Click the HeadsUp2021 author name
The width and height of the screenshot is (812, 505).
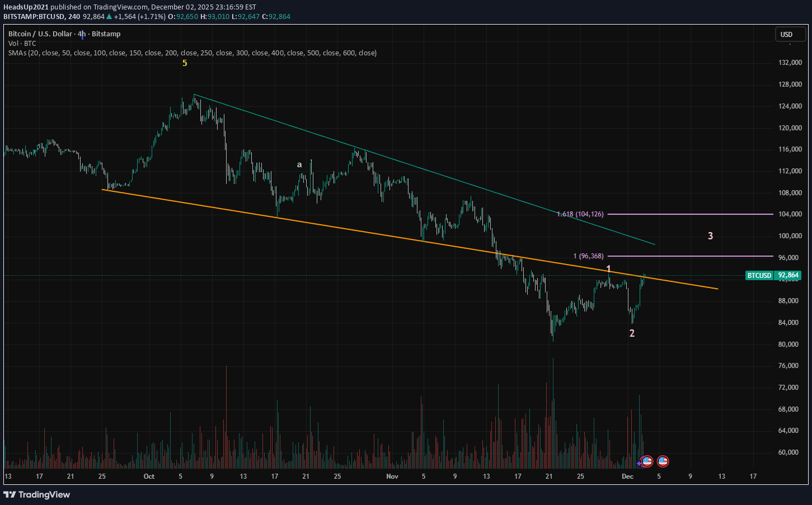click(x=26, y=7)
